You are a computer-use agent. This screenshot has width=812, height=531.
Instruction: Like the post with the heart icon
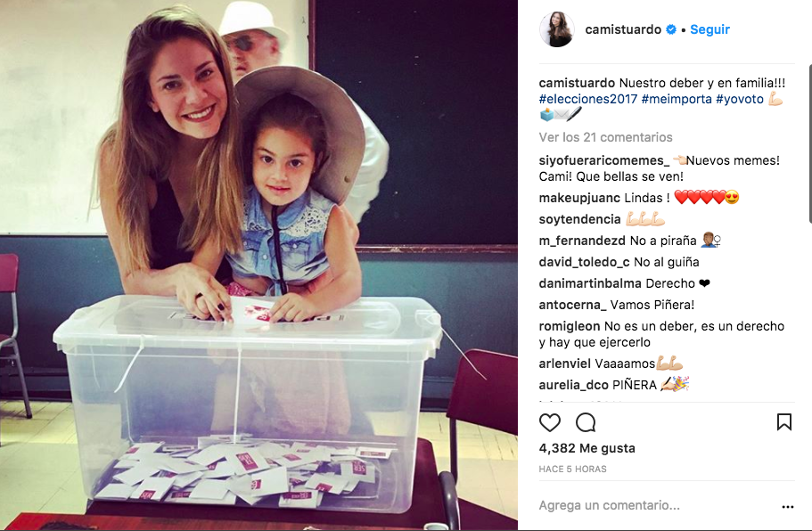pos(549,423)
